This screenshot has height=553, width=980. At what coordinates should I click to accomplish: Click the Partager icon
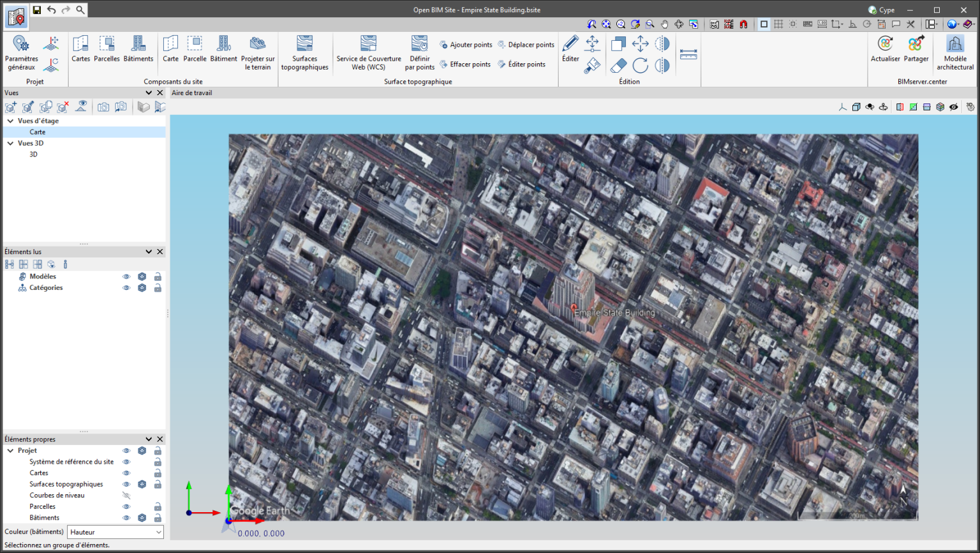(x=916, y=49)
